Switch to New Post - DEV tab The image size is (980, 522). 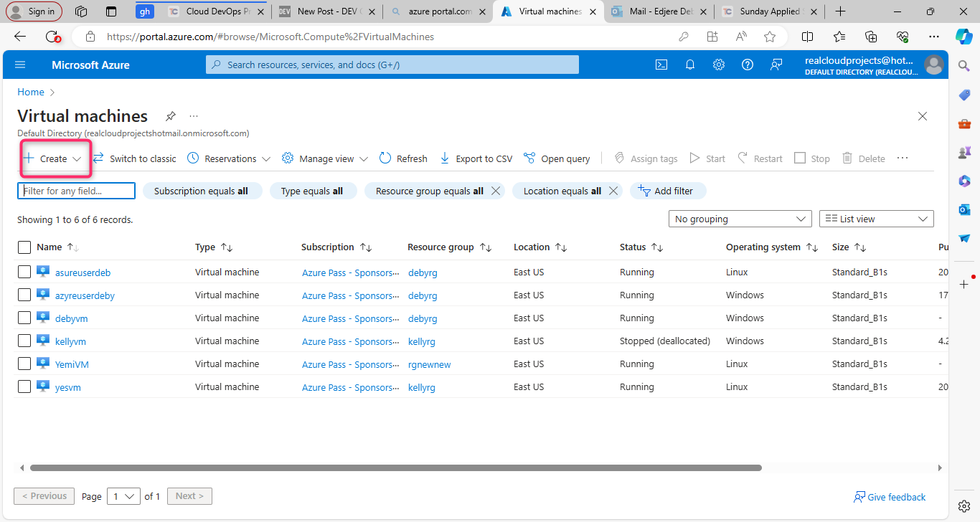(x=325, y=11)
